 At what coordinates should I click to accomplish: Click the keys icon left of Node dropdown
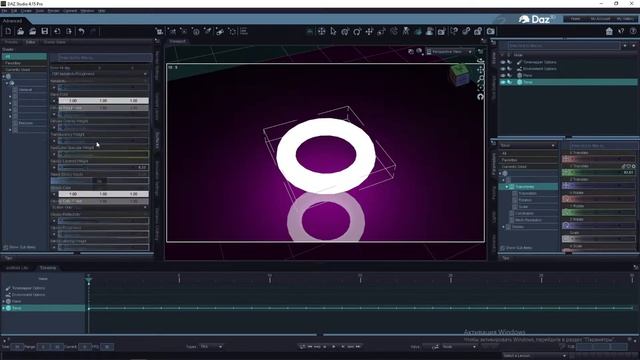[x=435, y=347]
